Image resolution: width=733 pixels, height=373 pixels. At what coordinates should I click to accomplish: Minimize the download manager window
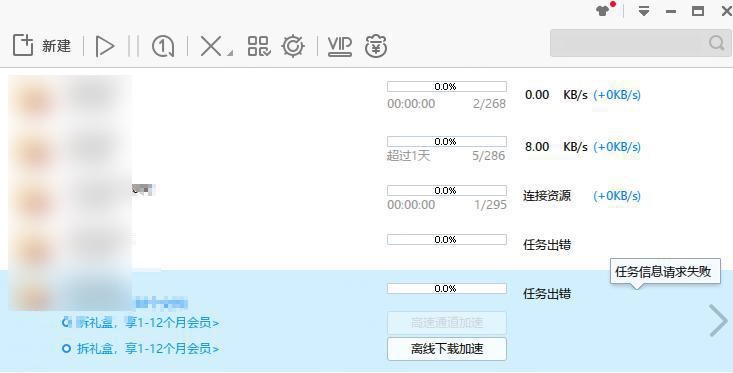(671, 11)
